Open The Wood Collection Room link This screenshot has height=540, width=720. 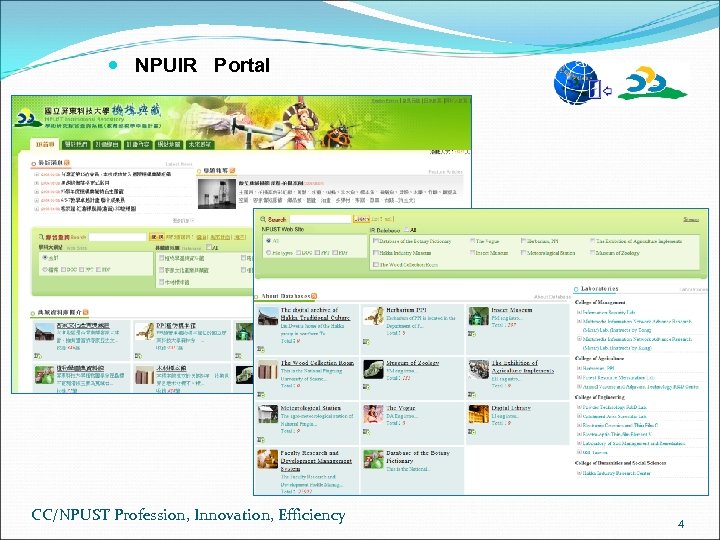(x=317, y=363)
